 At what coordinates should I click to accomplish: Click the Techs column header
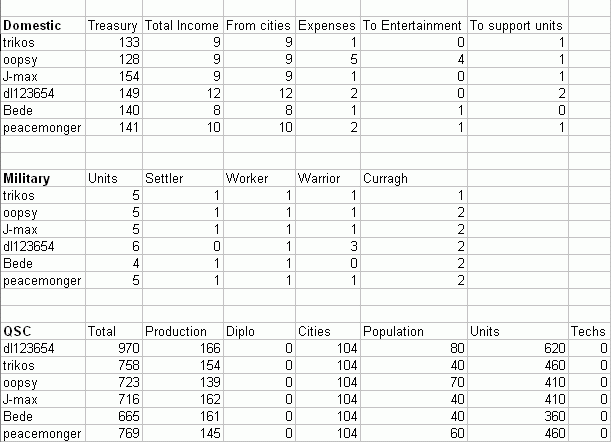click(589, 331)
